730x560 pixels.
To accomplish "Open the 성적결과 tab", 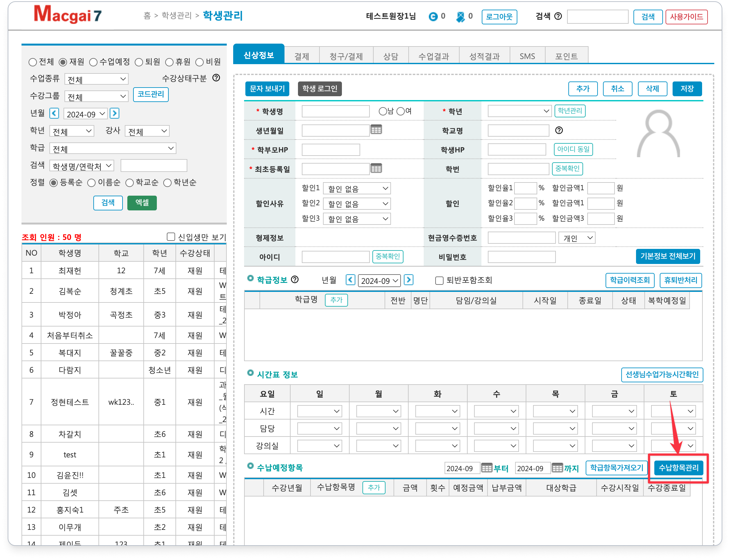I will pyautogui.click(x=484, y=56).
